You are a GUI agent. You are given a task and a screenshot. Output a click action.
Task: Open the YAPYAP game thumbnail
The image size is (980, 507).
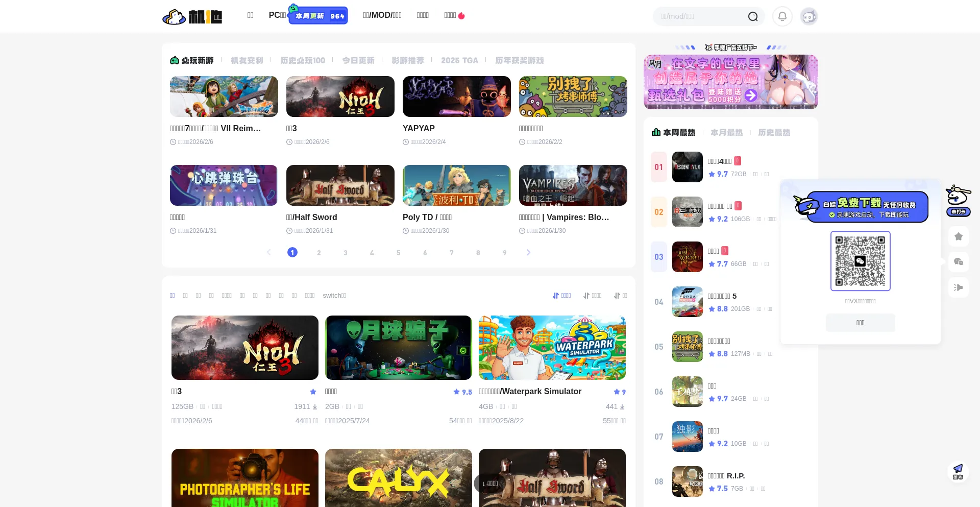(457, 96)
